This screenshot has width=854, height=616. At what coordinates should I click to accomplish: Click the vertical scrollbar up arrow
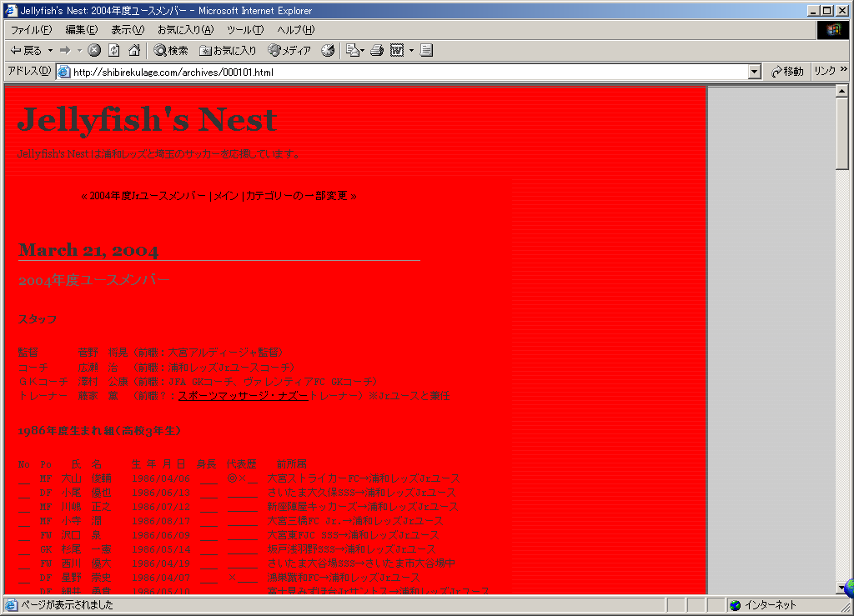pos(842,91)
